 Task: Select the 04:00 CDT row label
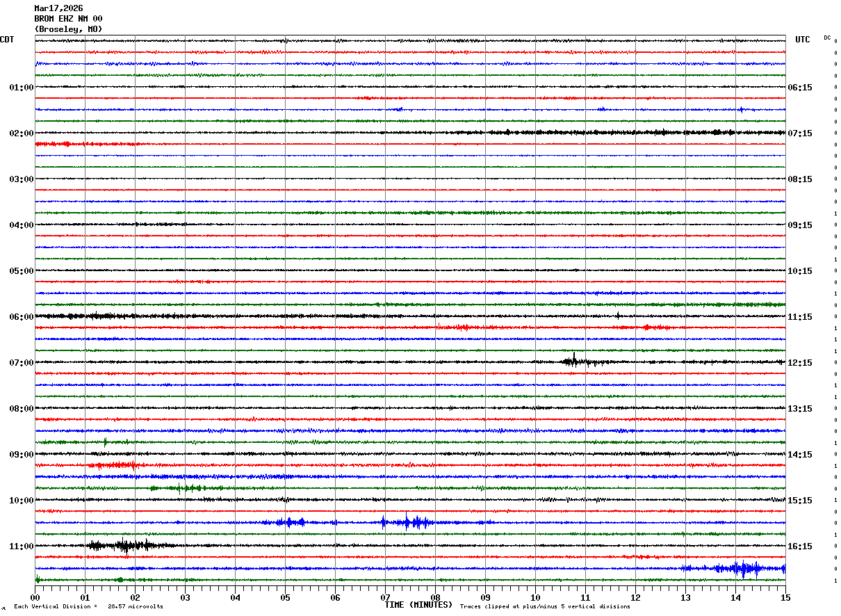pos(22,225)
